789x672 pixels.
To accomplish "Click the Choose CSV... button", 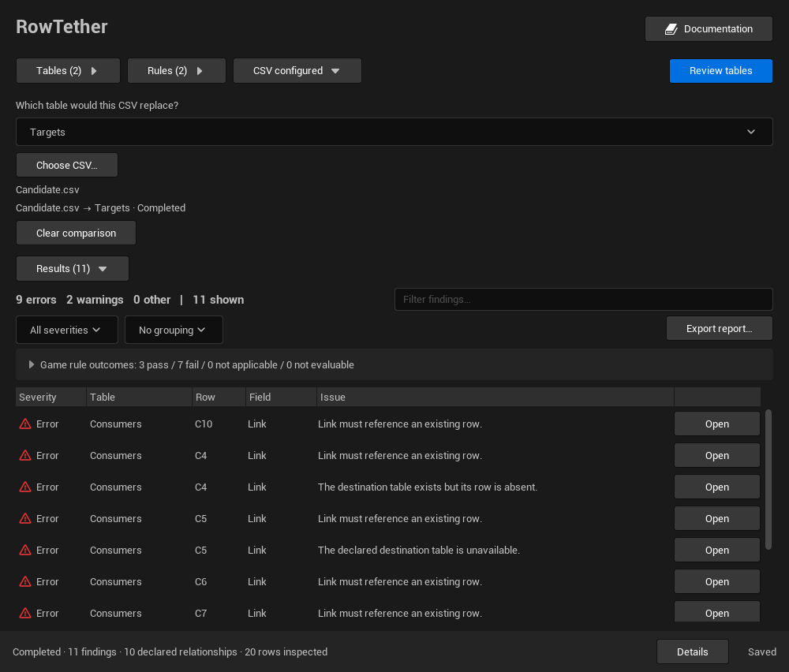I will 67,165.
